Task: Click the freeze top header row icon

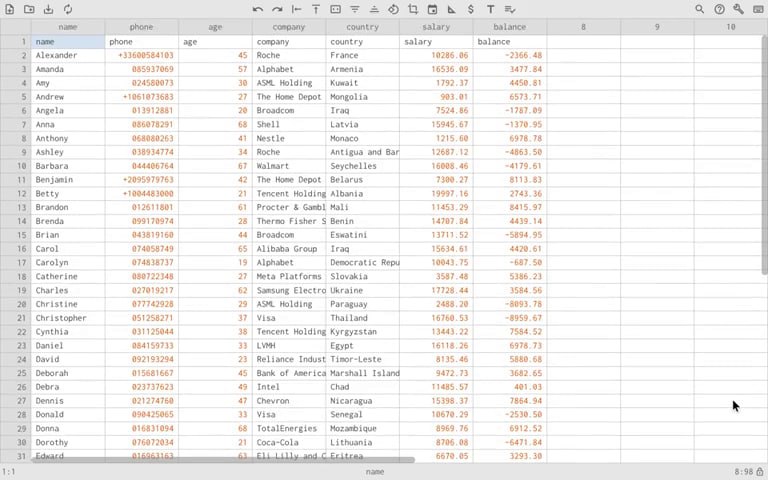Action: click(316, 9)
